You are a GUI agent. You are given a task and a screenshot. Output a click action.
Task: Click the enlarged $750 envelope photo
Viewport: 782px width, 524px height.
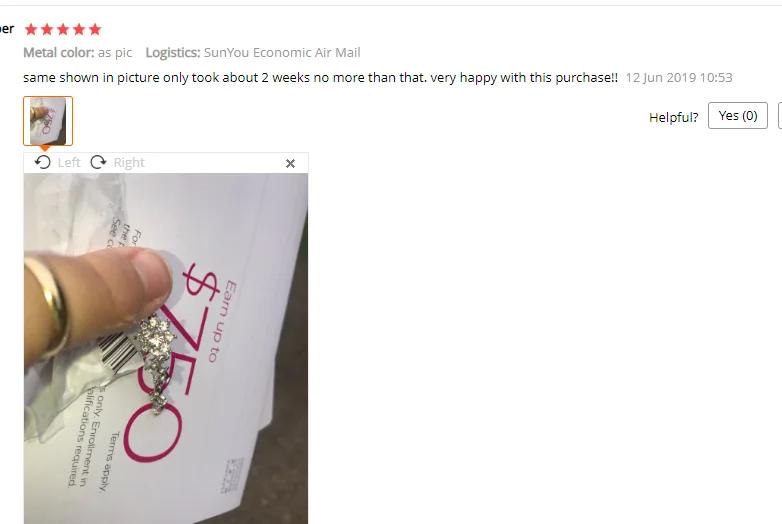(x=166, y=349)
